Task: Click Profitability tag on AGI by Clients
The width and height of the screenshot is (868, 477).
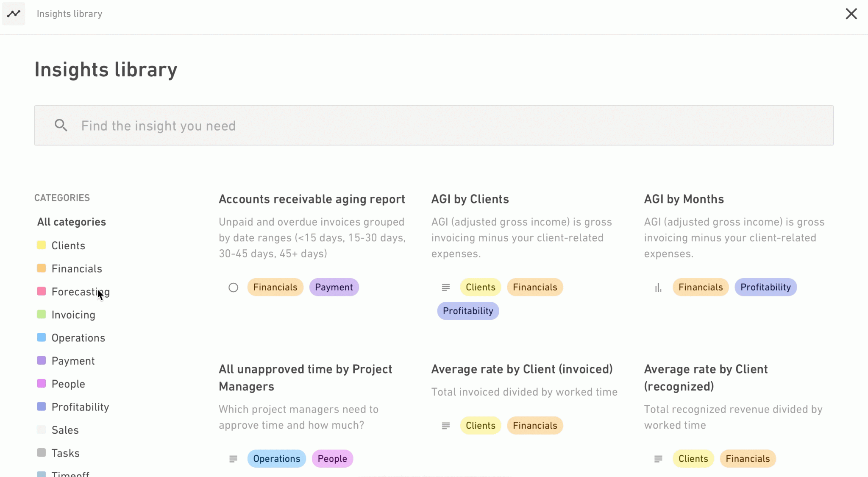Action: click(x=468, y=311)
